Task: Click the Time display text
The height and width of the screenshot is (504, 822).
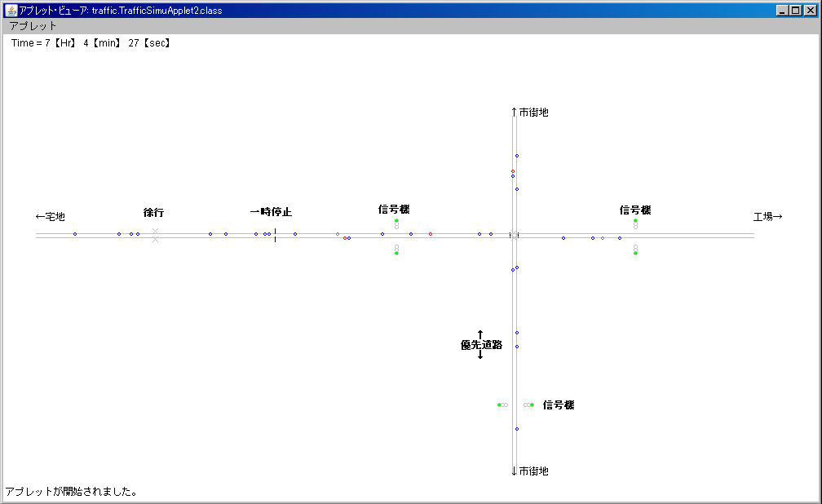Action: (x=91, y=43)
